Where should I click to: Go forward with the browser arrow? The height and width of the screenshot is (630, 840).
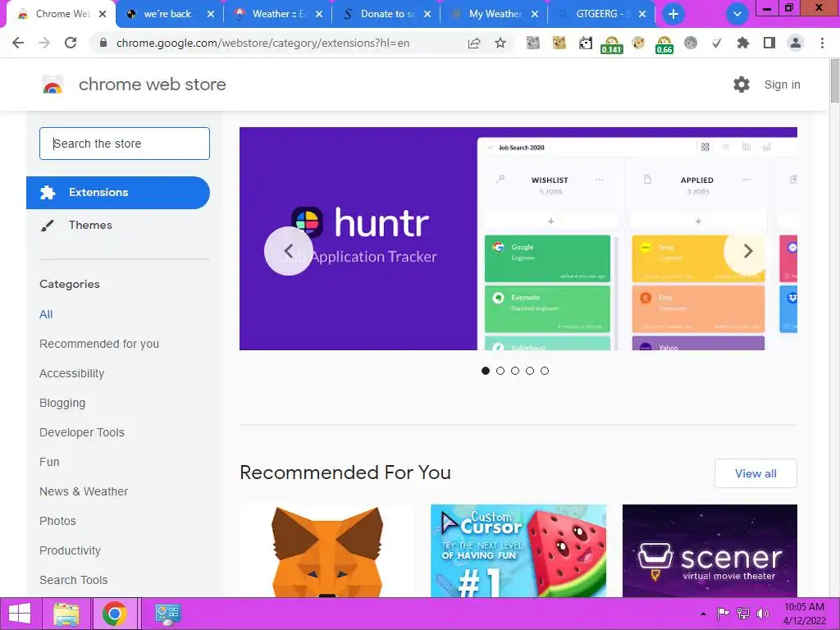tap(44, 43)
